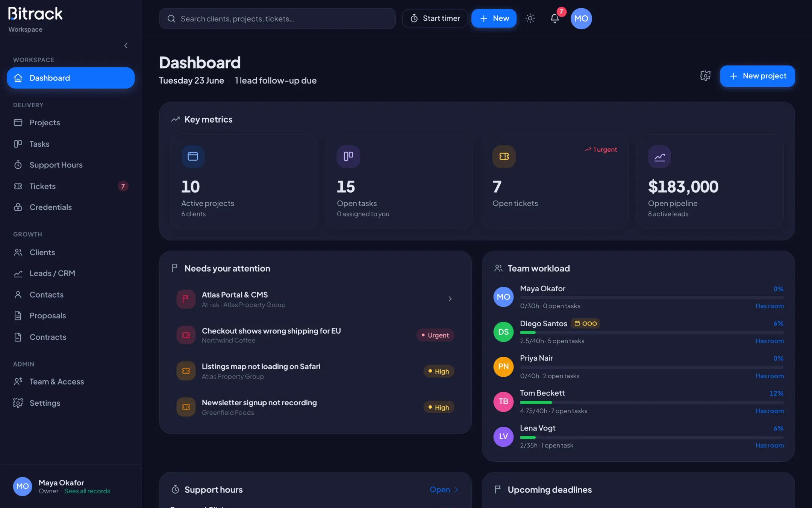Click the Listings map ticket icon

click(x=186, y=371)
